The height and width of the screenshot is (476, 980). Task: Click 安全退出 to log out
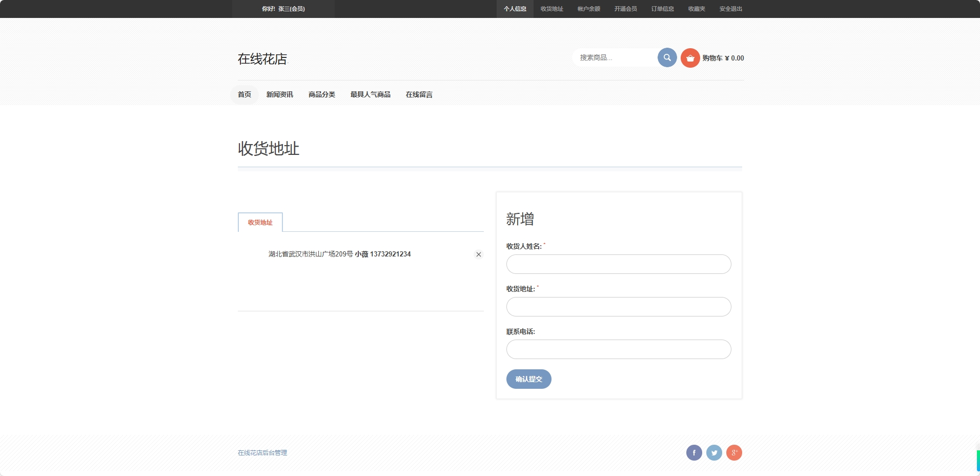730,9
